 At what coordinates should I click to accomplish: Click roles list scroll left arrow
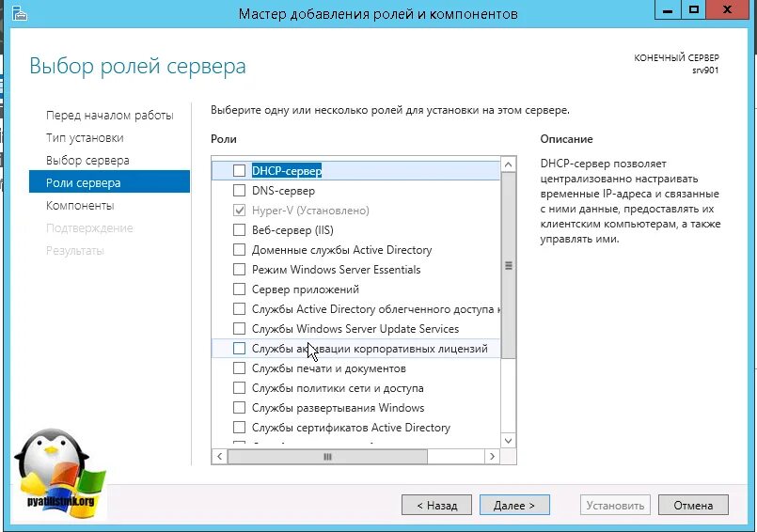pyautogui.click(x=220, y=456)
